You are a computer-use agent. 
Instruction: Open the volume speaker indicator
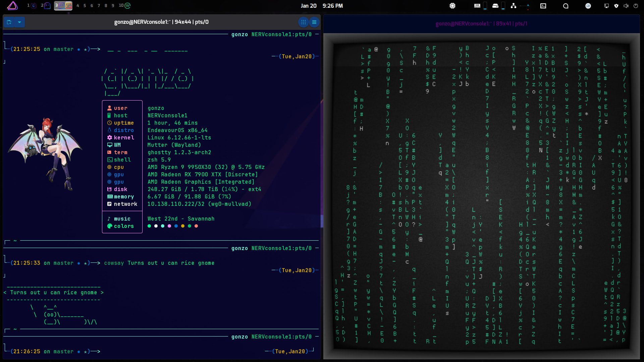(x=626, y=6)
